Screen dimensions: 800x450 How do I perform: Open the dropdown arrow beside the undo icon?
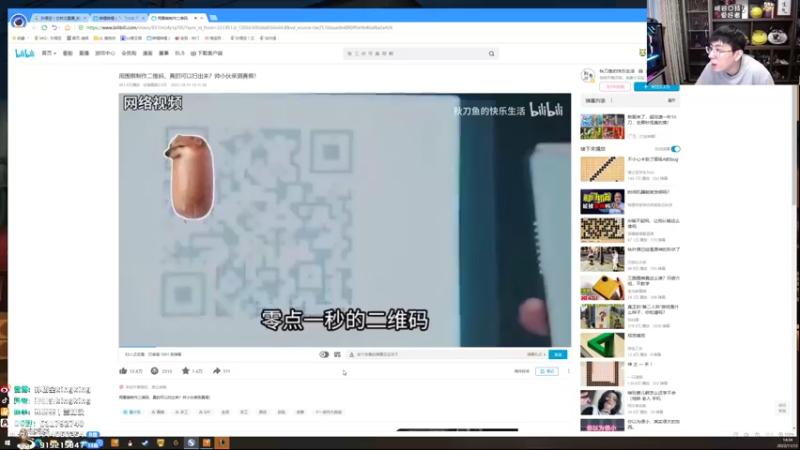[x=60, y=28]
